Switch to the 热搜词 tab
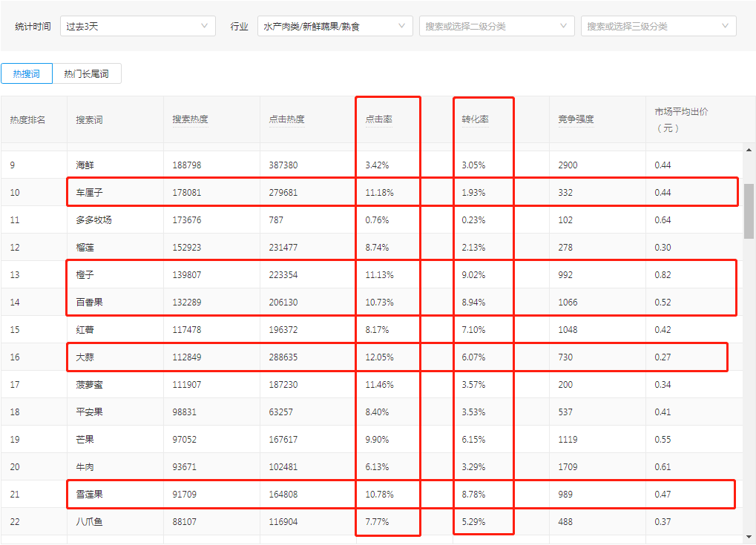 tap(27, 73)
